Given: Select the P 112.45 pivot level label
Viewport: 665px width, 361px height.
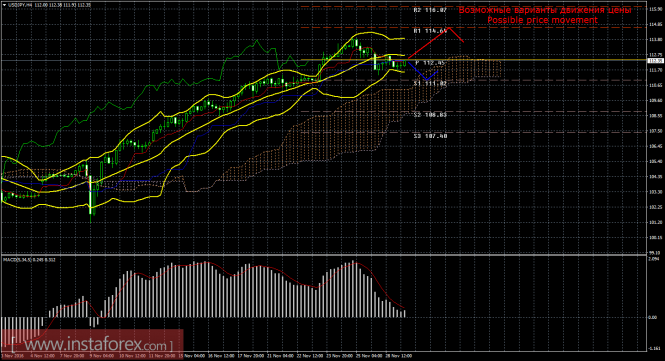Looking at the screenshot, I should click(430, 63).
